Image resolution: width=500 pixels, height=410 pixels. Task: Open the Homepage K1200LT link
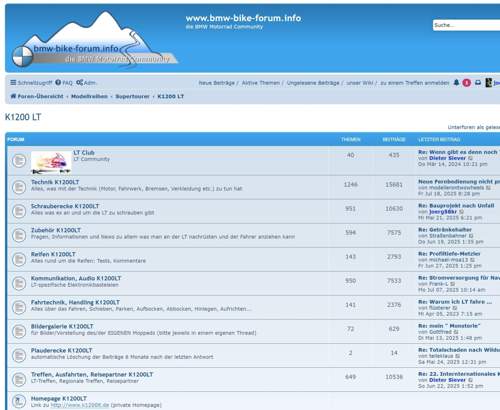[59, 398]
